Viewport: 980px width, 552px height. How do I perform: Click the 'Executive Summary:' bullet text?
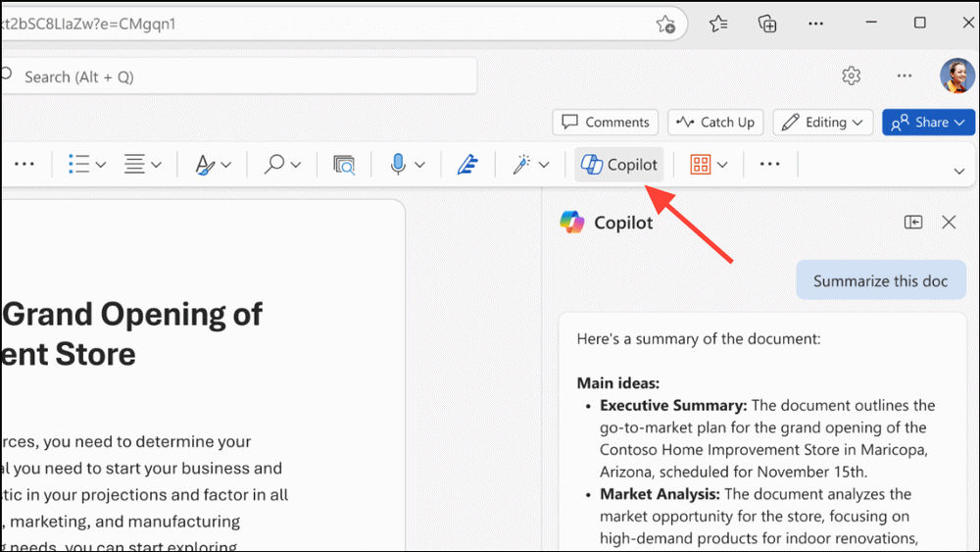coord(673,405)
